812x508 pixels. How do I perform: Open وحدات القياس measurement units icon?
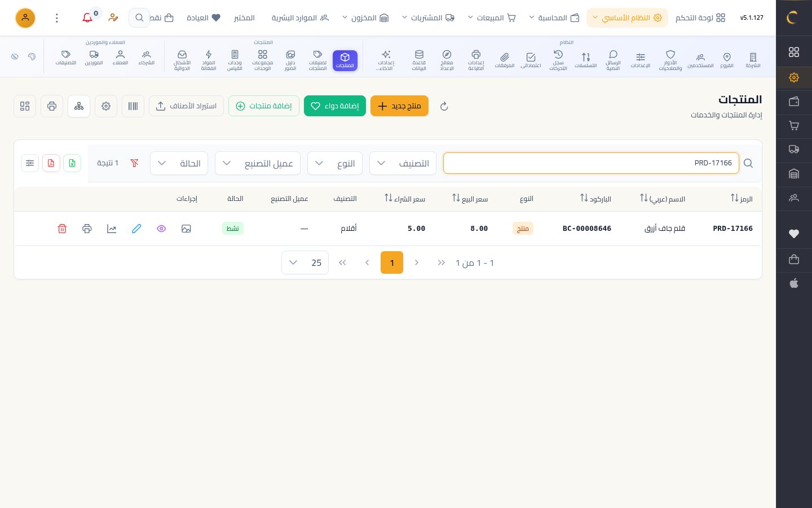[x=235, y=59]
